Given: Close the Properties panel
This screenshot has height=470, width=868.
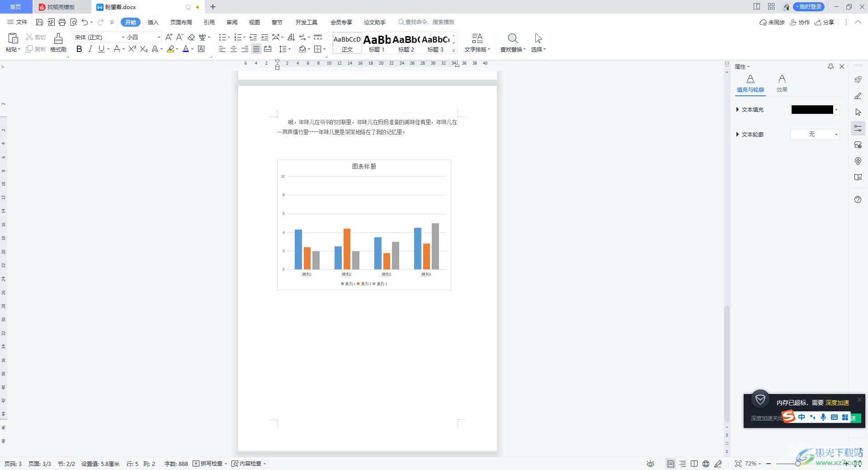Looking at the screenshot, I should (842, 66).
